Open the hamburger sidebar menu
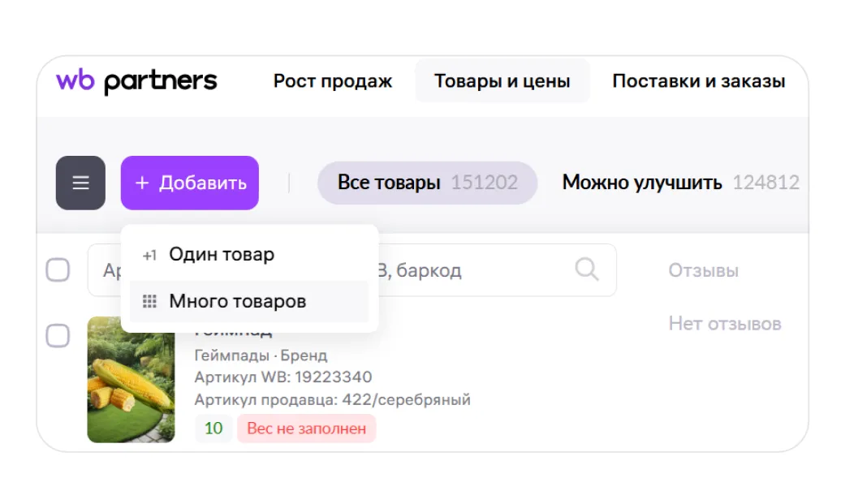 (x=80, y=183)
